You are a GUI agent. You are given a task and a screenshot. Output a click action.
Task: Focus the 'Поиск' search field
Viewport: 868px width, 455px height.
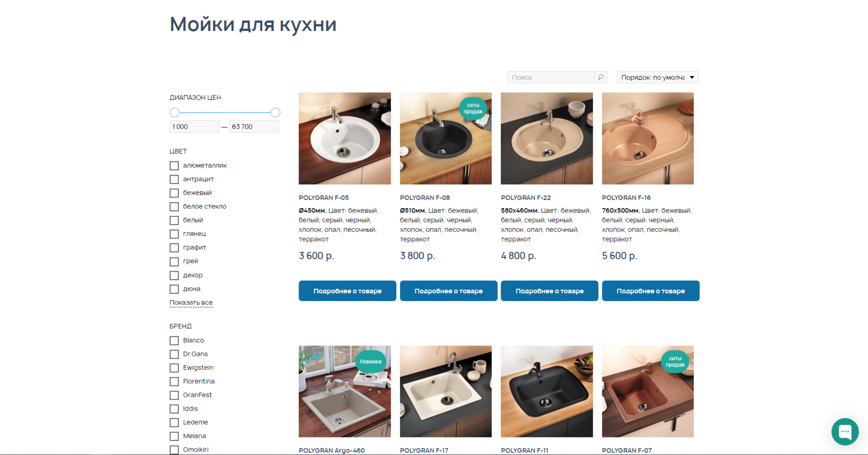click(x=551, y=77)
